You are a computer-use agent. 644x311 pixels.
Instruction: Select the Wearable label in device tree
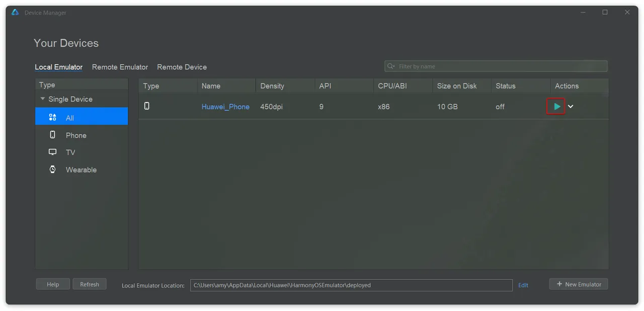[81, 170]
